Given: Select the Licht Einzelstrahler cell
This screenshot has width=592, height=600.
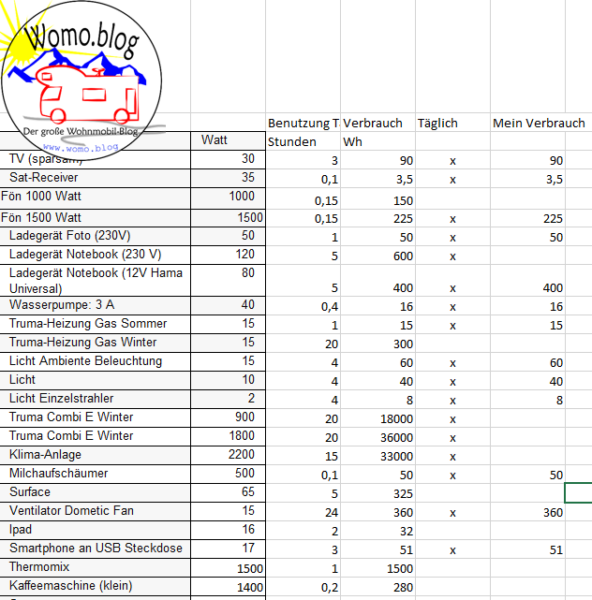Looking at the screenshot, I should point(95,399).
